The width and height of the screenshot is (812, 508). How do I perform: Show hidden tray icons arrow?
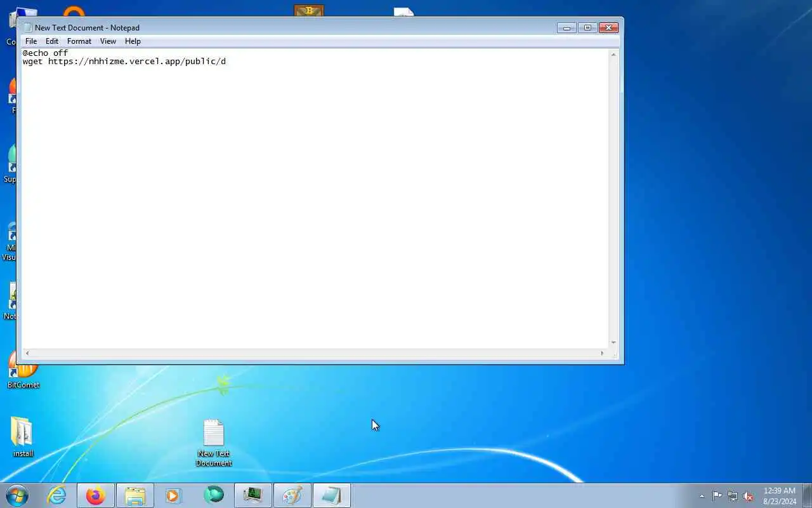coord(702,496)
